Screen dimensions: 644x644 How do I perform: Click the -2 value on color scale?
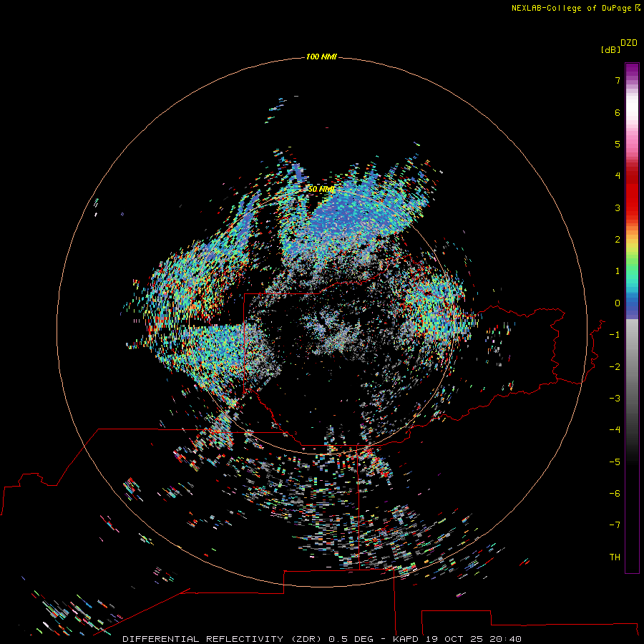pos(615,367)
